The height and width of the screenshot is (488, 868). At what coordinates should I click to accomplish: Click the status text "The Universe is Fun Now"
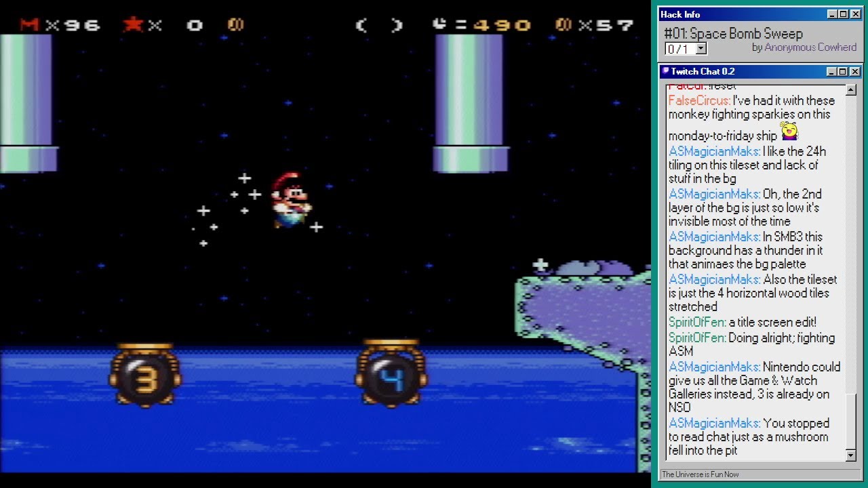pyautogui.click(x=701, y=474)
